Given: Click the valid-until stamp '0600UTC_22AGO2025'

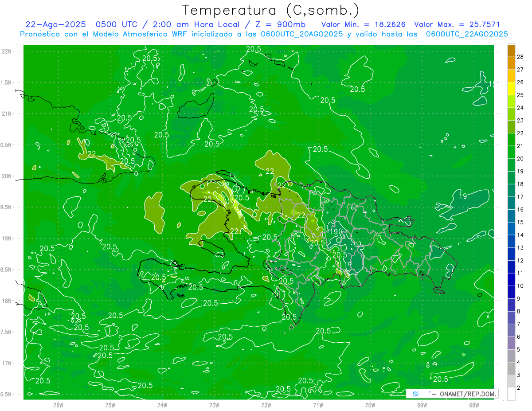Looking at the screenshot, I should tap(466, 34).
